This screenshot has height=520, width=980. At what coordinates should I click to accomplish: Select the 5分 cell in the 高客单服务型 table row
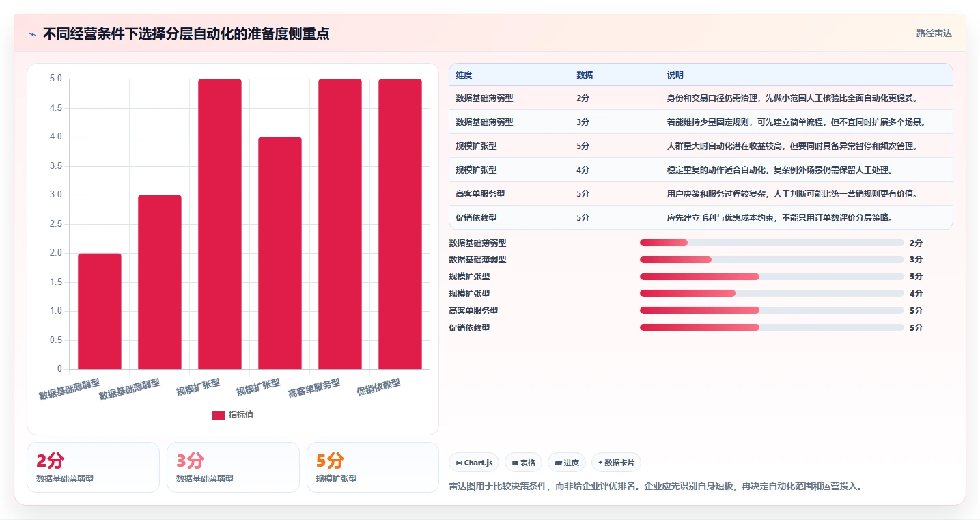[583, 194]
